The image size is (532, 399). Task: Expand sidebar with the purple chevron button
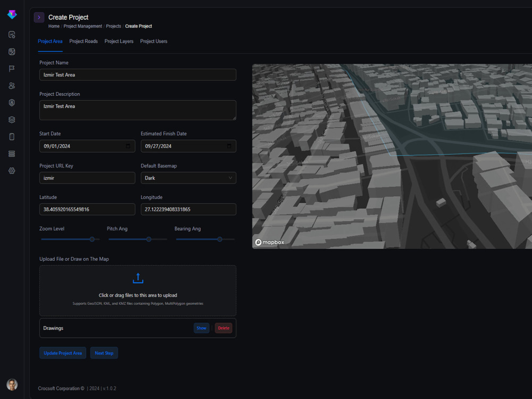pos(39,18)
